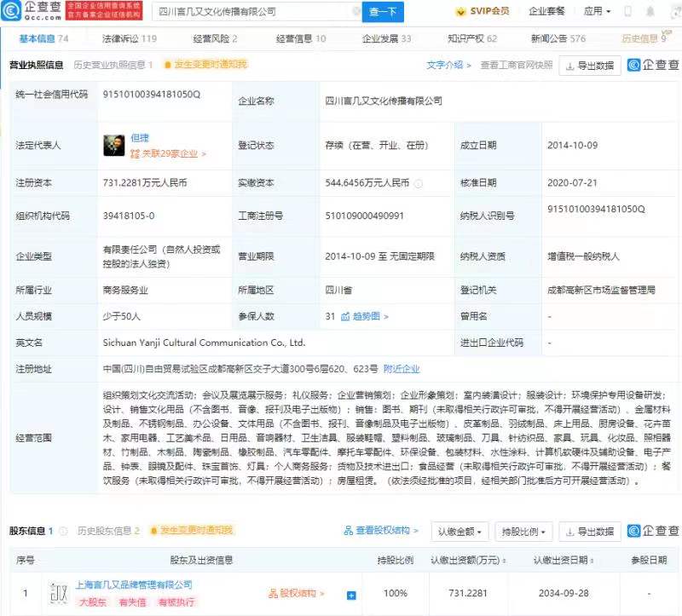Open 股权结构 link in the shareholder row

(x=296, y=593)
